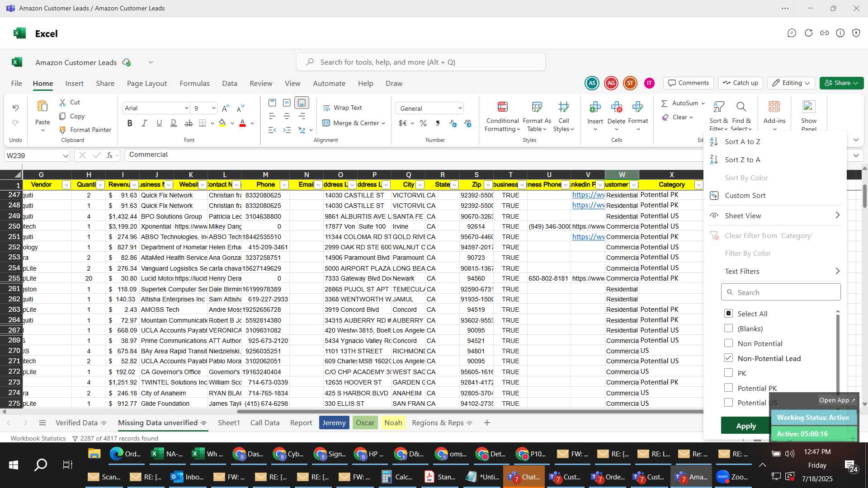Open the Category column filter dropdown
The width and height of the screenshot is (868, 488).
pyautogui.click(x=698, y=185)
